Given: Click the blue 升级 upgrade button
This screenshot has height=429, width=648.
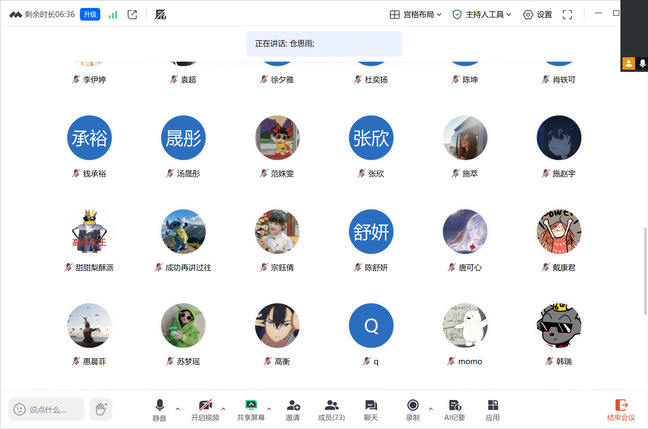Looking at the screenshot, I should [90, 15].
